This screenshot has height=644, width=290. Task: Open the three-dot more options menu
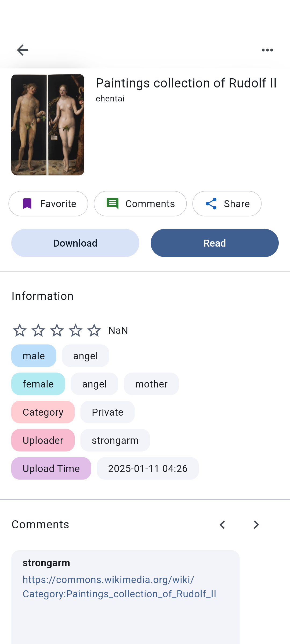[267, 50]
